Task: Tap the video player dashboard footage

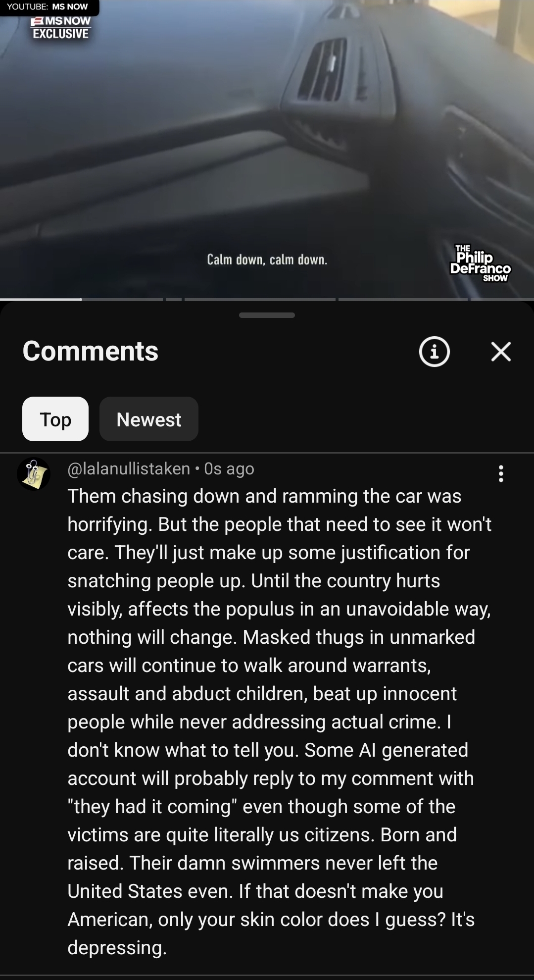Action: coord(267,149)
